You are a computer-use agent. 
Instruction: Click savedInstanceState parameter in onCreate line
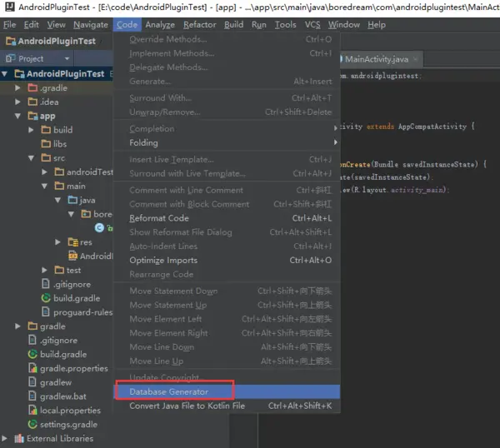(440, 164)
